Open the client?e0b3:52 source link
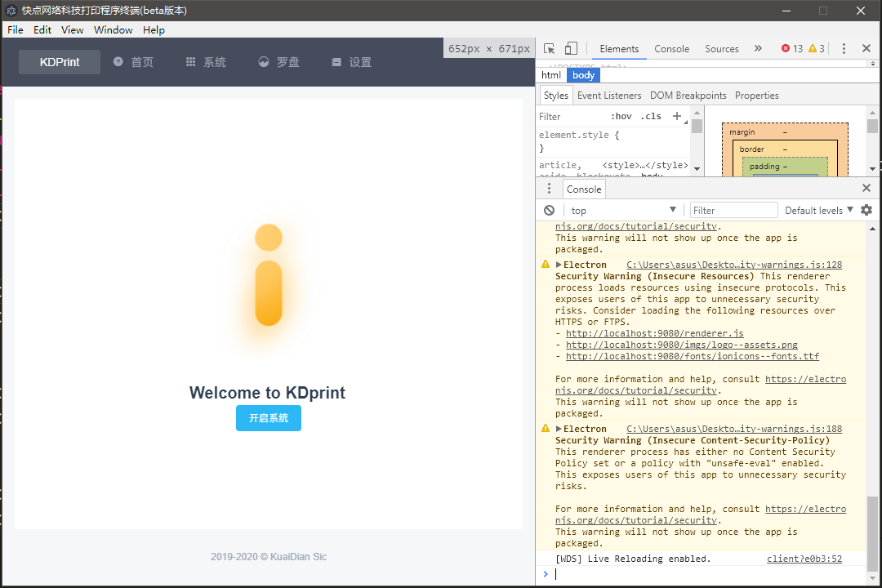The width and height of the screenshot is (882, 588). (x=804, y=559)
